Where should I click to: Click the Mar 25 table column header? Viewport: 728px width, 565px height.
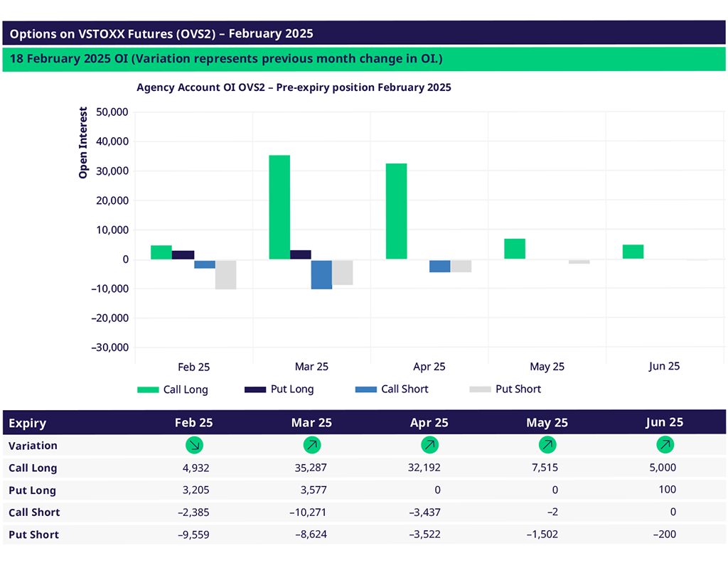[311, 422]
